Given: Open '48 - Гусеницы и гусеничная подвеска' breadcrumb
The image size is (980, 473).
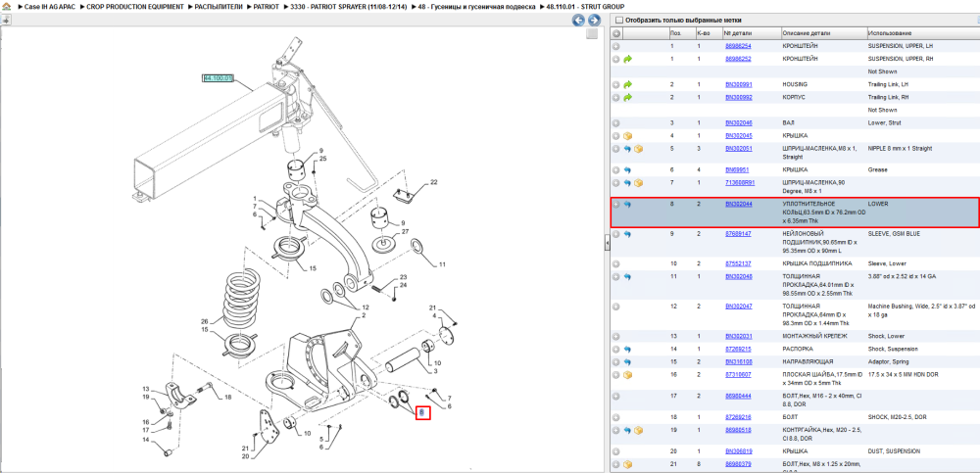Looking at the screenshot, I should [477, 6].
